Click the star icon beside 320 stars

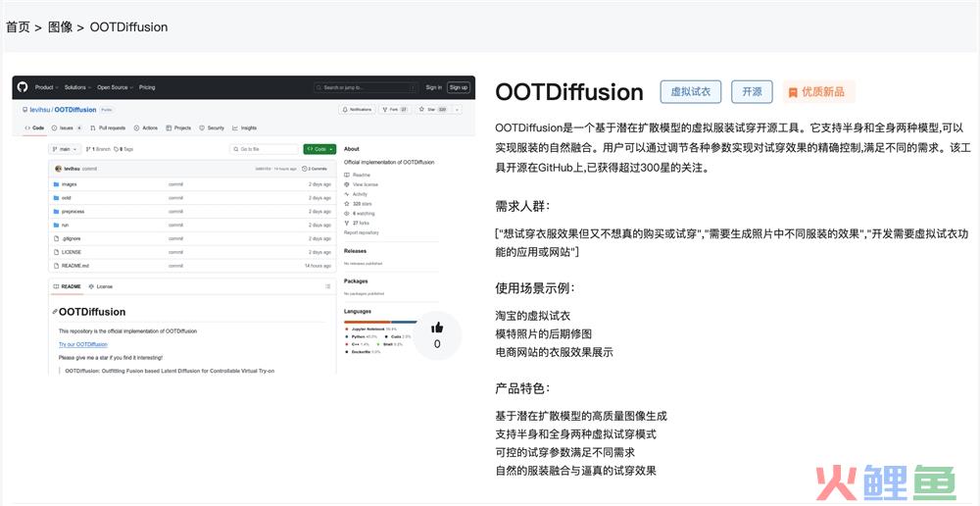[347, 203]
